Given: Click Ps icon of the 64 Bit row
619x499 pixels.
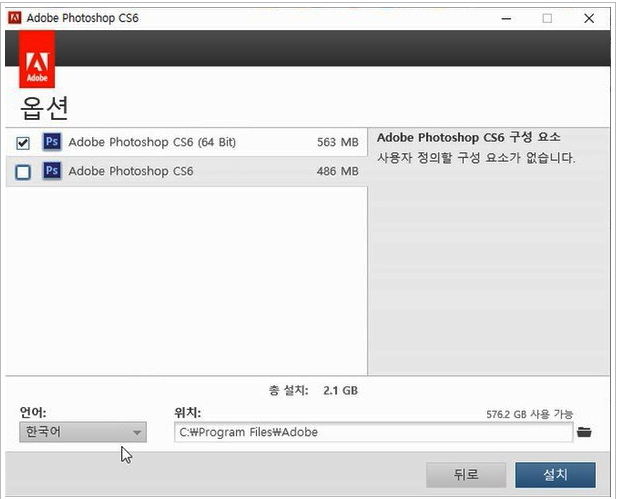Looking at the screenshot, I should 52,142.
